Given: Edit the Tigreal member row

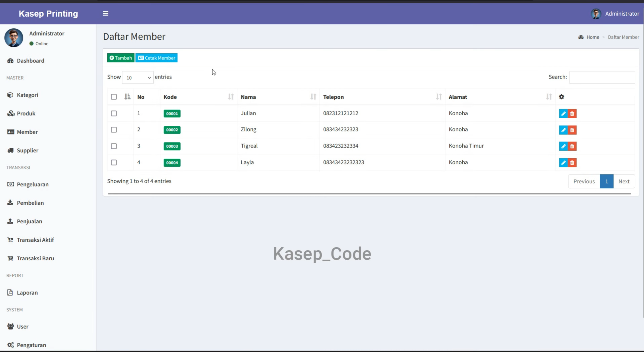Looking at the screenshot, I should [563, 146].
